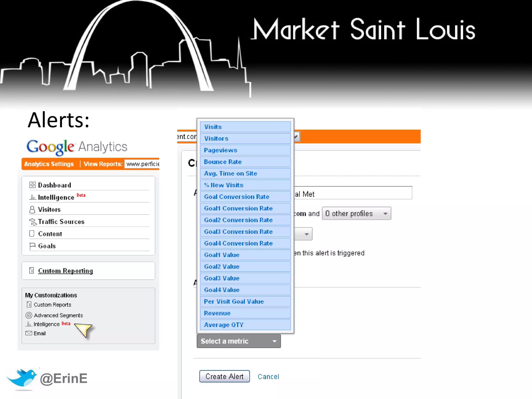This screenshot has height=399, width=532.
Task: Switch to Analytics Settings tab
Action: point(49,164)
